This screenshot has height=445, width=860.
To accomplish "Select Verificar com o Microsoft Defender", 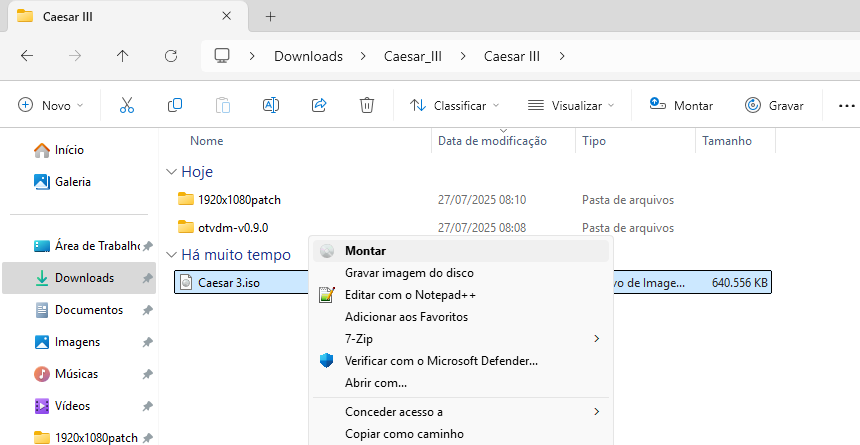I will pyautogui.click(x=461, y=360).
